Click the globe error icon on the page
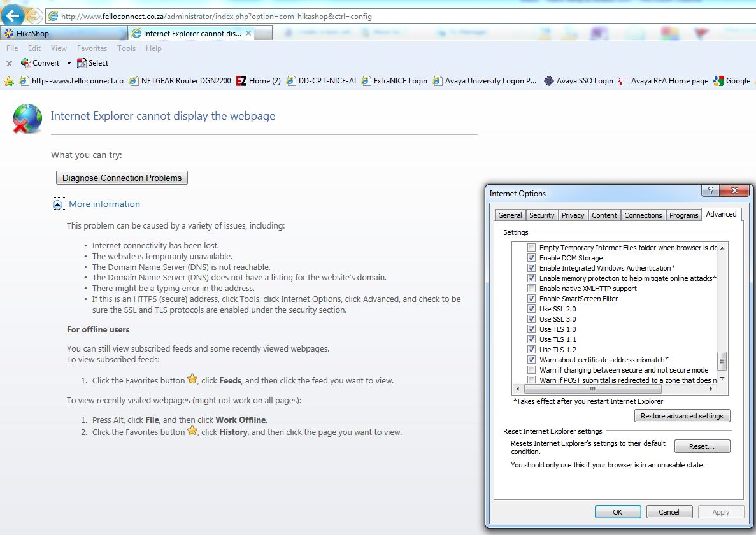 pyautogui.click(x=27, y=118)
